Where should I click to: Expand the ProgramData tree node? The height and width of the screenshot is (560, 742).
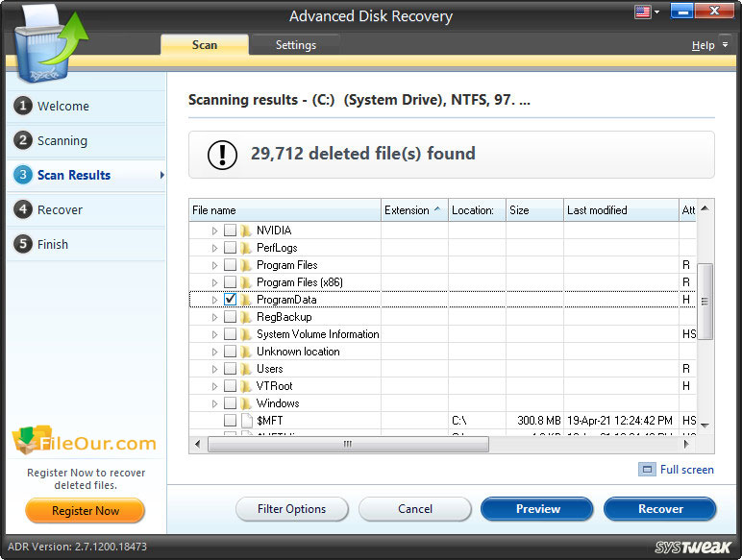click(214, 300)
